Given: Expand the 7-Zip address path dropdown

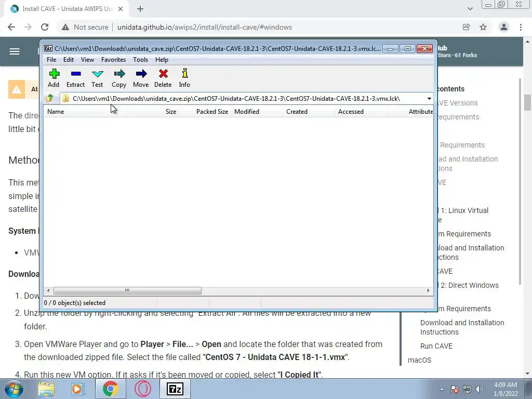Looking at the screenshot, I should 429,99.
